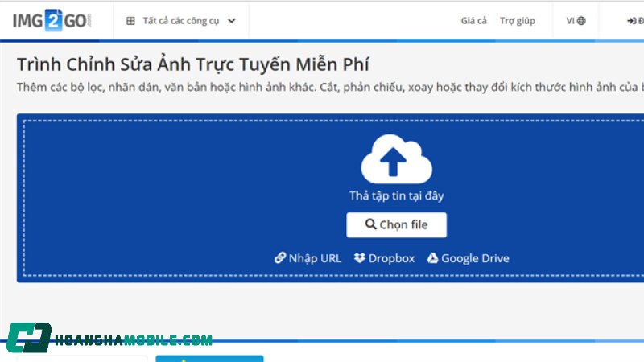Screen dimensions: 644x362
Task: Click the cloud upload icon
Action: (x=396, y=158)
